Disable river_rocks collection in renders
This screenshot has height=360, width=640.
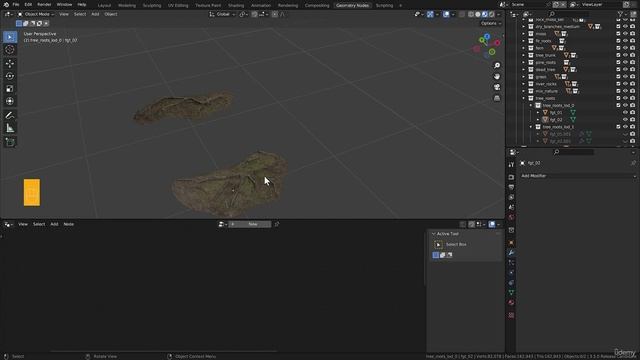coord(632,84)
